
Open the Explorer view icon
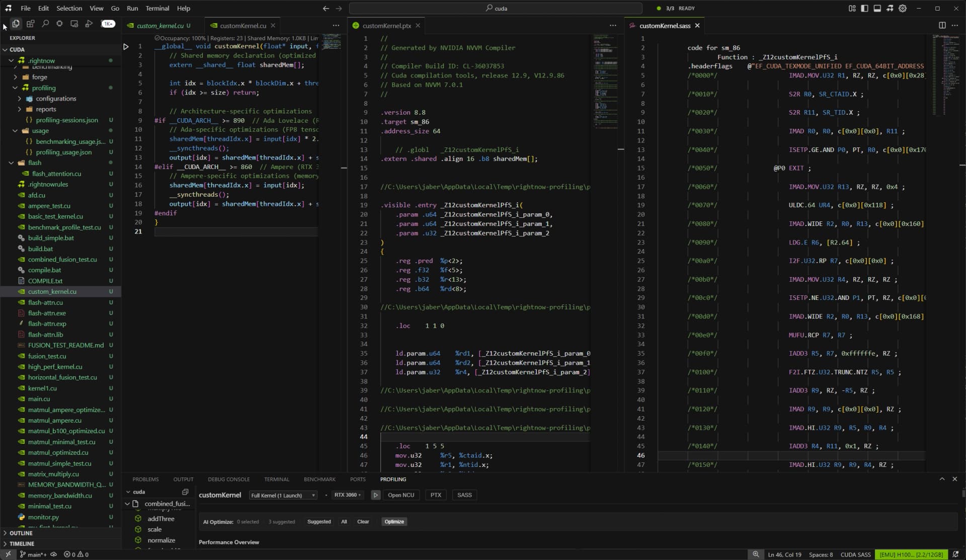click(16, 24)
